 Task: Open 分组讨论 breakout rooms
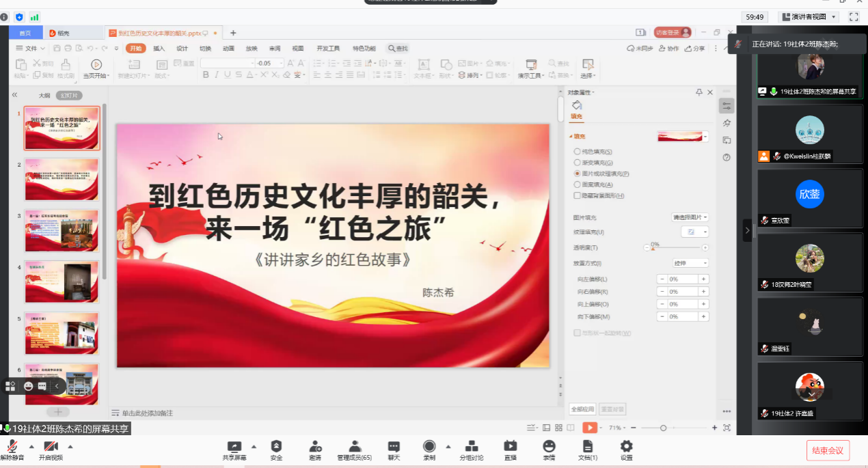471,446
